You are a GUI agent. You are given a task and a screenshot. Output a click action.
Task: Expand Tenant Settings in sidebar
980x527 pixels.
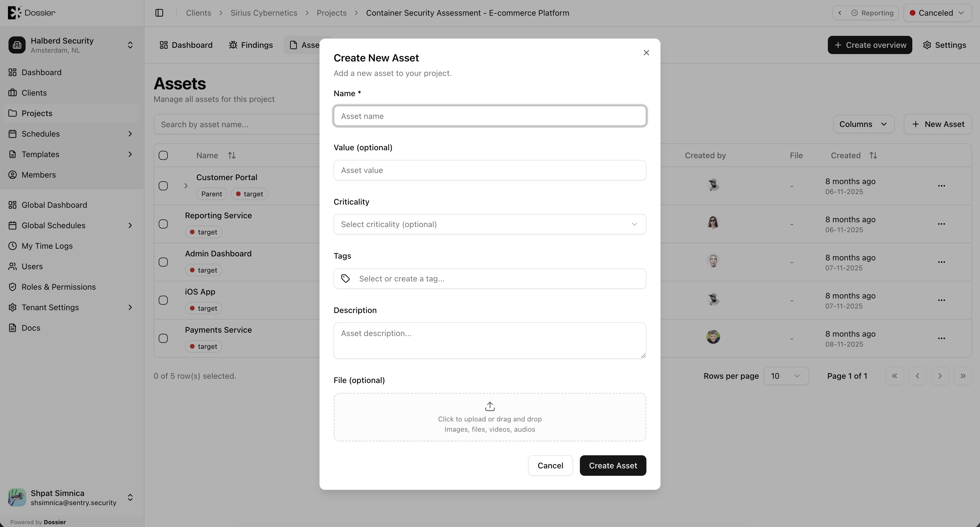point(130,307)
